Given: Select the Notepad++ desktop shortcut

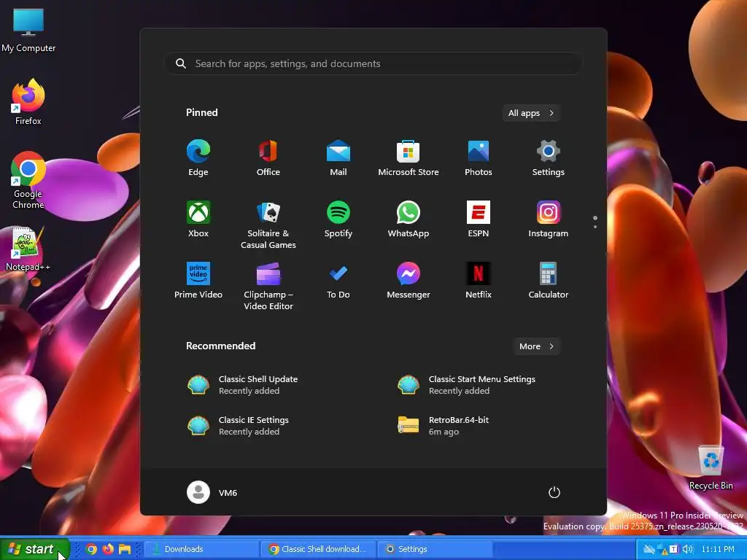Looking at the screenshot, I should point(28,249).
